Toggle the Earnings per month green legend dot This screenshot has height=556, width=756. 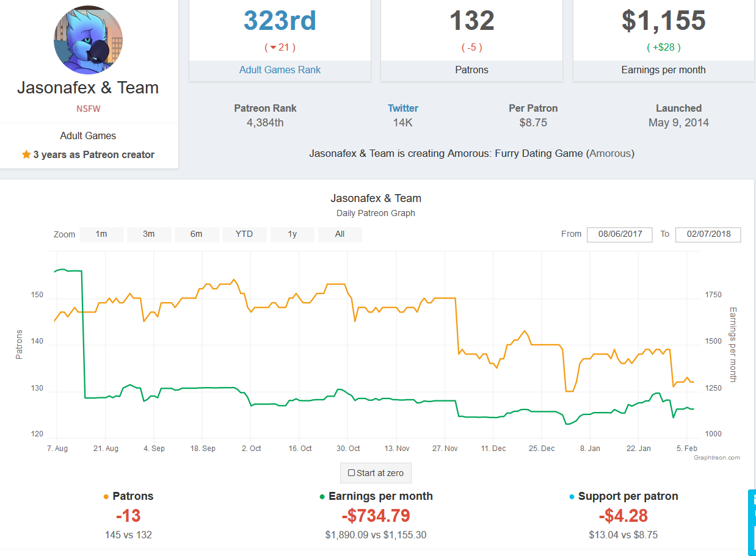pyautogui.click(x=322, y=497)
